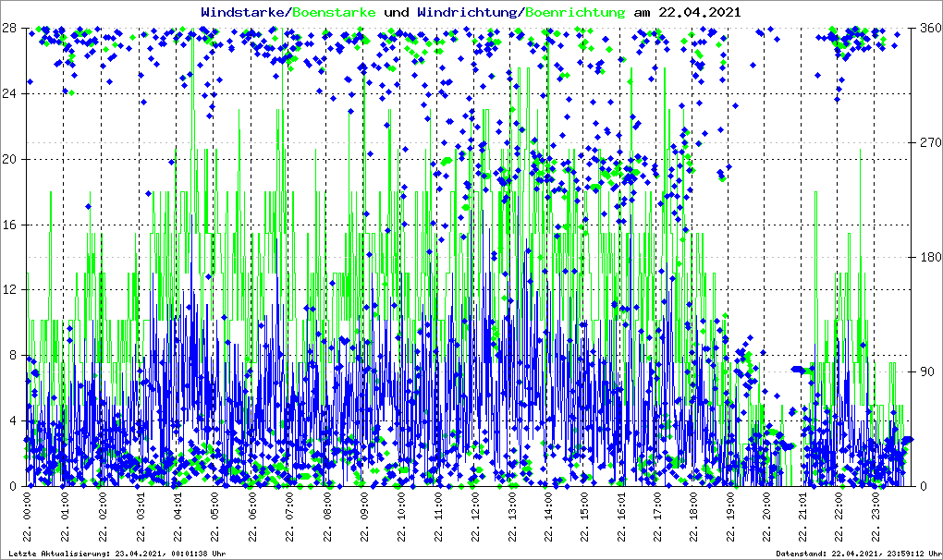Click time axis label "06:00"
The height and width of the screenshot is (560, 943).
pos(251,505)
